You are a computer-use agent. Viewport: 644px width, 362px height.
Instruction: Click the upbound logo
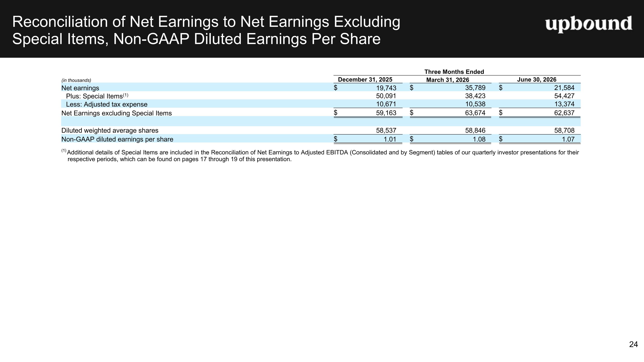(588, 24)
